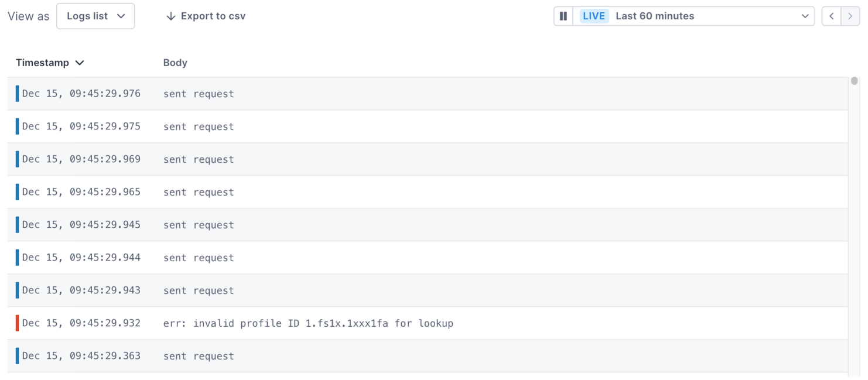Open the invalid profile ID error log
The width and height of the screenshot is (868, 380).
308,323
